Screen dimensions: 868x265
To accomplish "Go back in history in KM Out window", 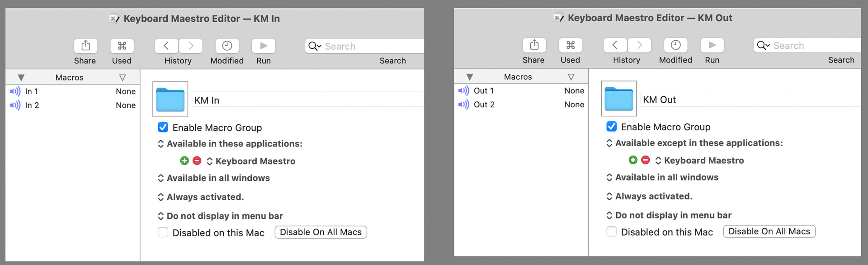I will click(x=615, y=45).
